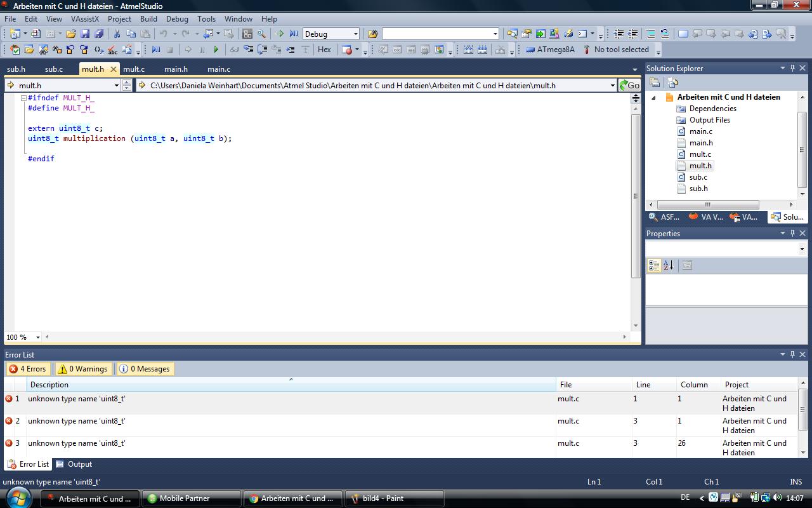Screen dimensions: 812x508
Task: Open the tab list dropdown arrow for open documents
Action: [635, 69]
